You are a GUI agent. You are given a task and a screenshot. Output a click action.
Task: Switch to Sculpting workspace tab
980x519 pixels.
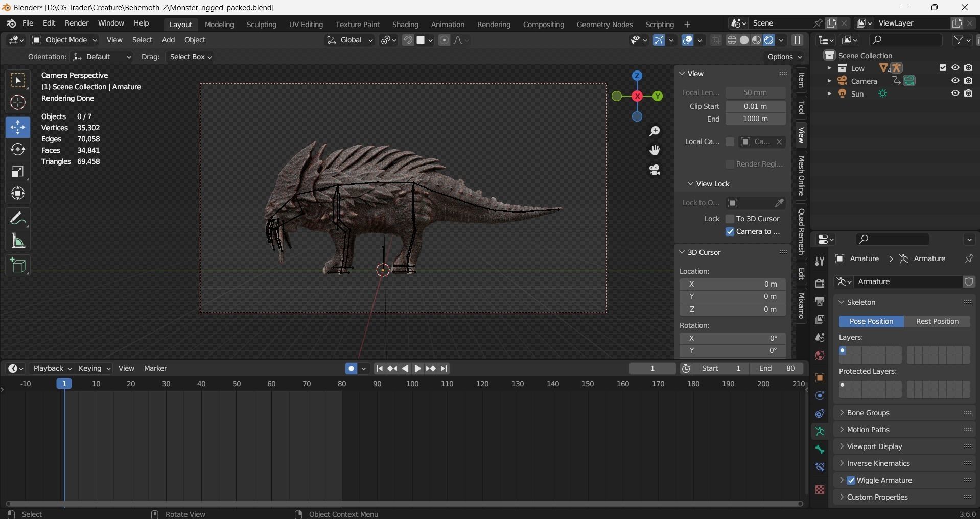[261, 25]
